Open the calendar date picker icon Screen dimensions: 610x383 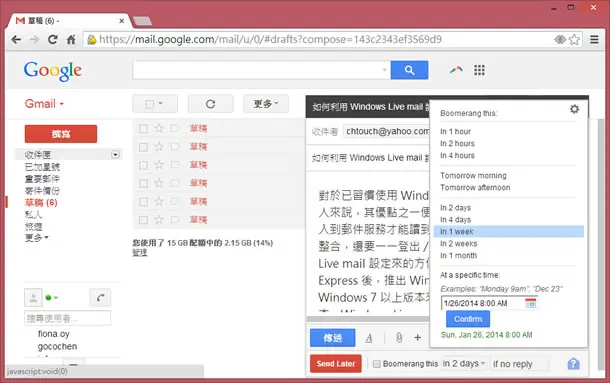[531, 303]
